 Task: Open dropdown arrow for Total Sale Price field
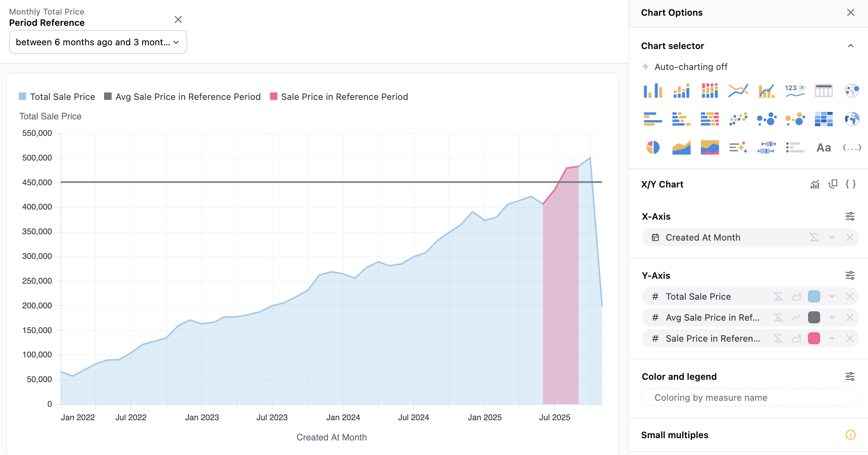click(832, 297)
